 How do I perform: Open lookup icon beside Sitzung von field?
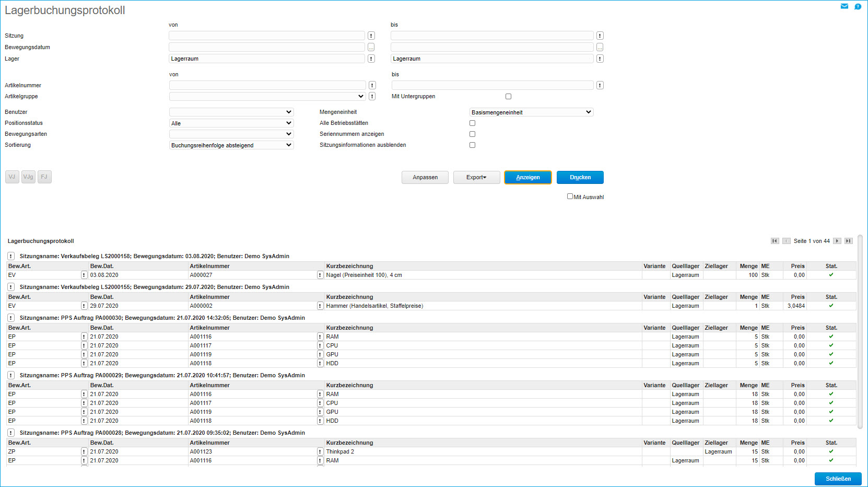point(371,36)
